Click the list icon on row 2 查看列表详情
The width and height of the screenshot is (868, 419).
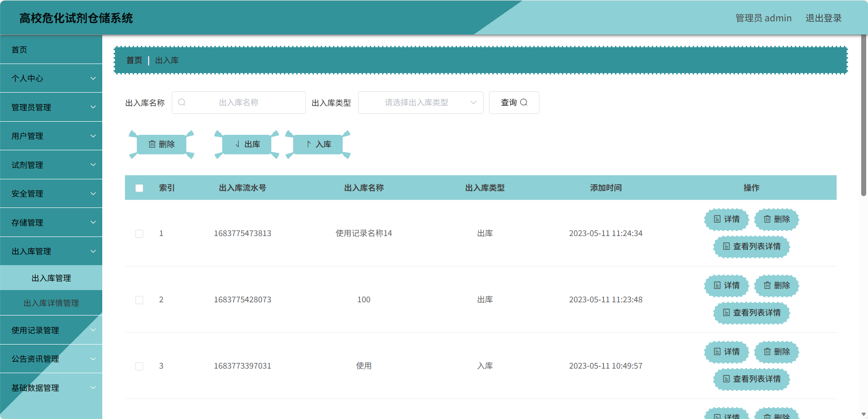point(726,313)
